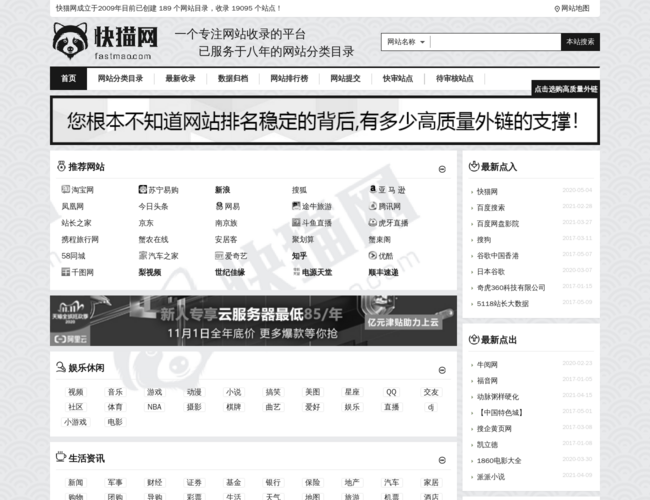Open the 世纪佳缘 recommended link

click(230, 272)
